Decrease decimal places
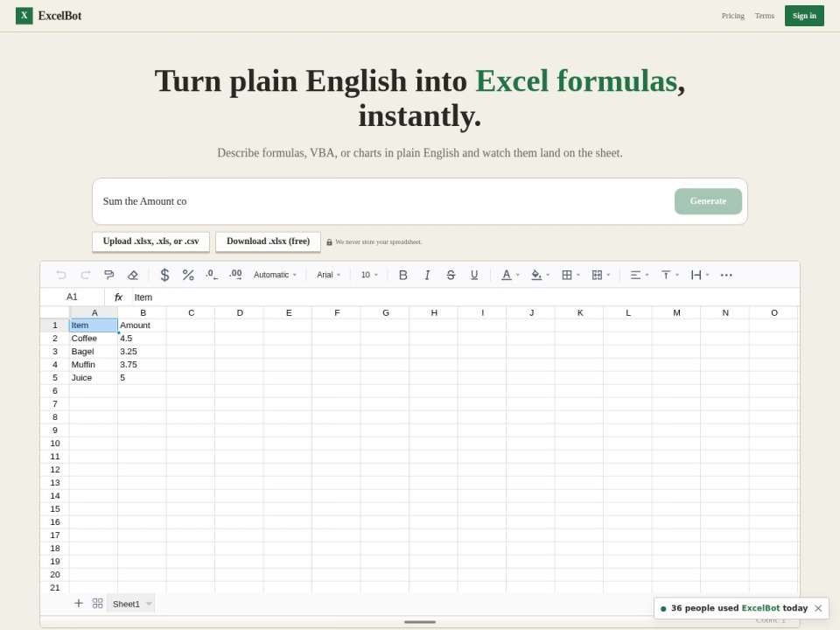This screenshot has width=840, height=630. pos(212,275)
